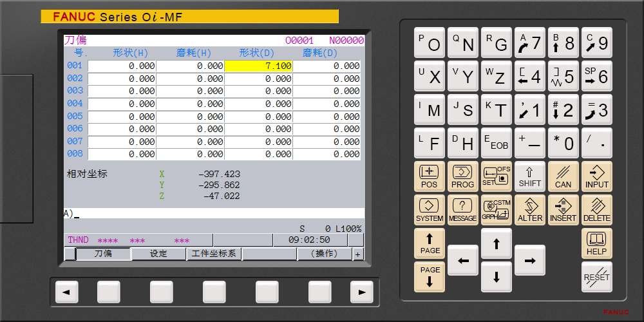Click the F feed key
Viewport: 644px width, 322px height.
tap(429, 143)
